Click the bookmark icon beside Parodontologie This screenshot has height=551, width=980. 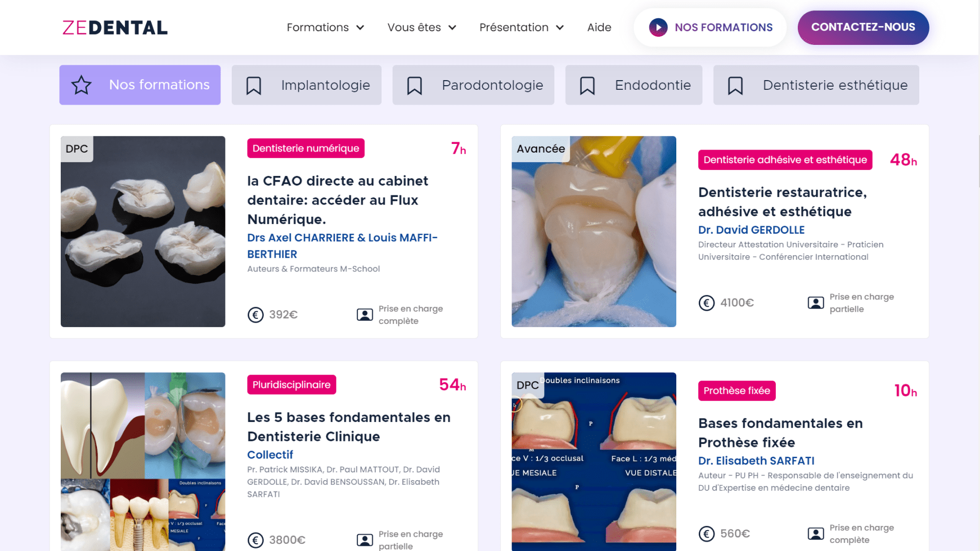pos(414,86)
